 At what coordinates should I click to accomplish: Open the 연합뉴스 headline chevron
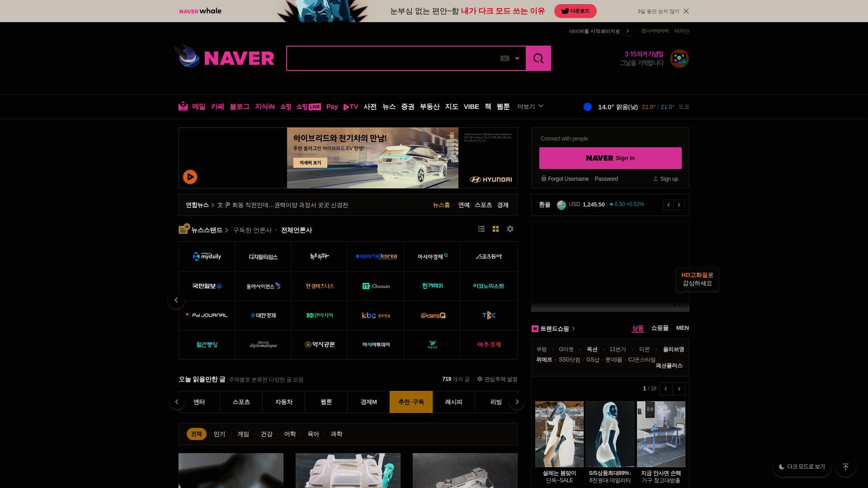click(212, 205)
